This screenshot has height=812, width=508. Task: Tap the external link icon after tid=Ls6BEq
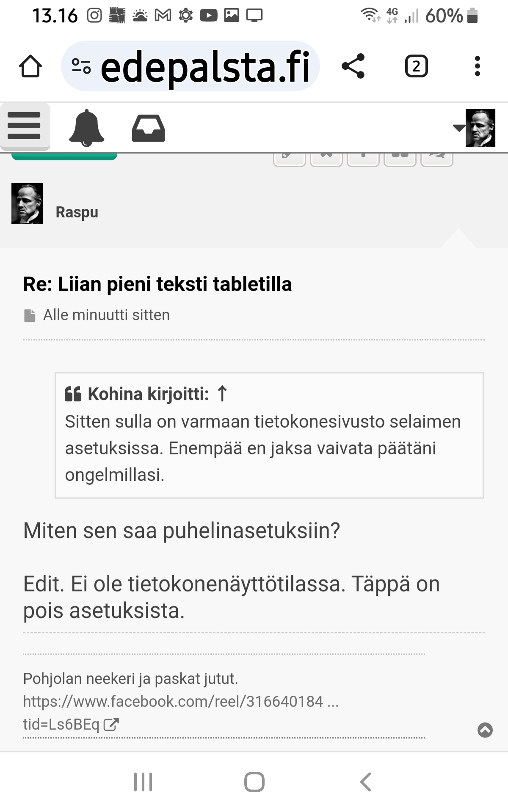(111, 724)
